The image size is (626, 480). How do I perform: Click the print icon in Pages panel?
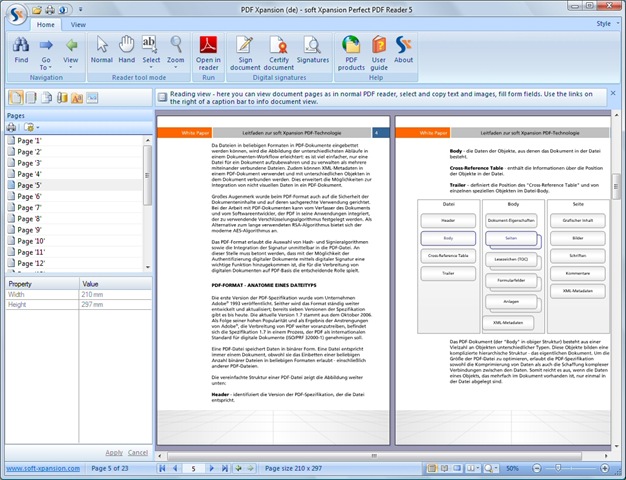pos(12,128)
